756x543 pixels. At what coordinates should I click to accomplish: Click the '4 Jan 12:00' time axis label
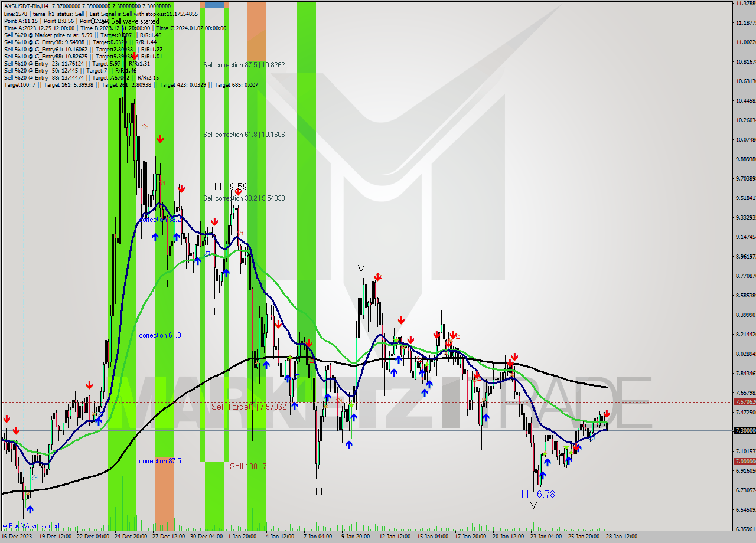coord(281,537)
